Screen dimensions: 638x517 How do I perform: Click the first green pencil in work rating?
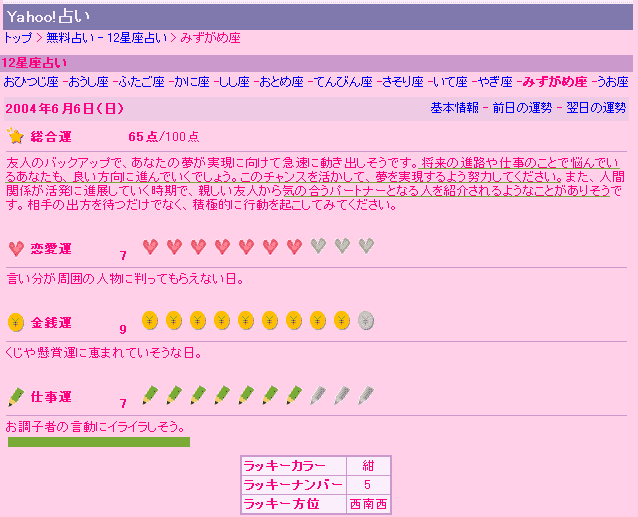[150, 395]
